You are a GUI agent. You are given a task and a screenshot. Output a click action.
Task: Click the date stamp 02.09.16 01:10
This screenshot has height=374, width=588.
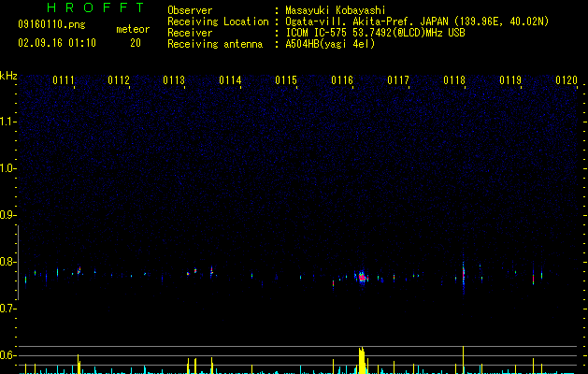click(57, 43)
